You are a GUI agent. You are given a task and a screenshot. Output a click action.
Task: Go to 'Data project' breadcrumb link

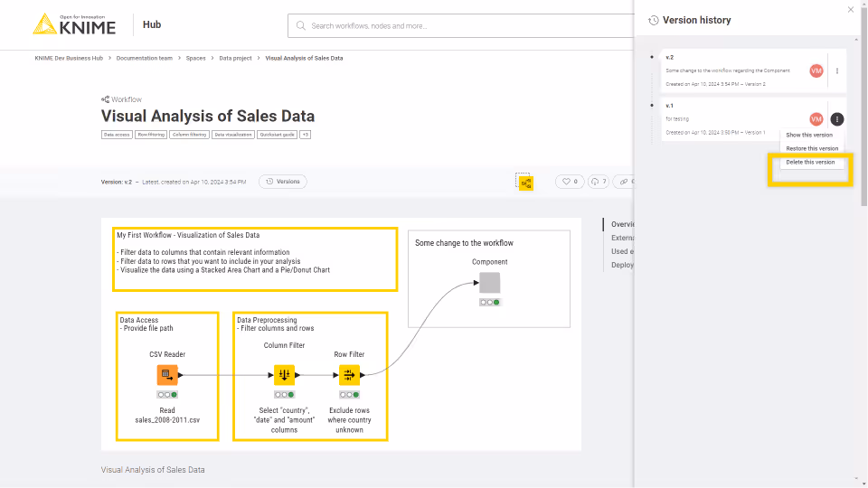(235, 58)
